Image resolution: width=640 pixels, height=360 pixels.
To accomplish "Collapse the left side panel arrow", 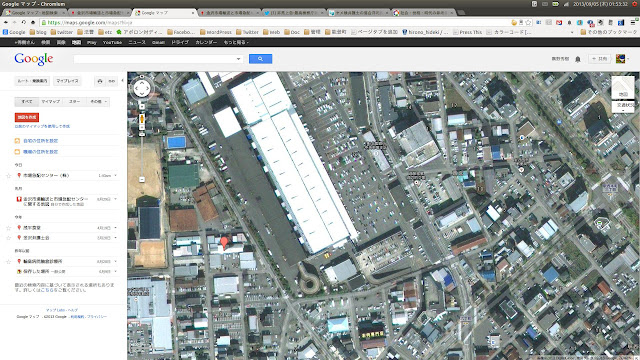I will click(x=123, y=80).
